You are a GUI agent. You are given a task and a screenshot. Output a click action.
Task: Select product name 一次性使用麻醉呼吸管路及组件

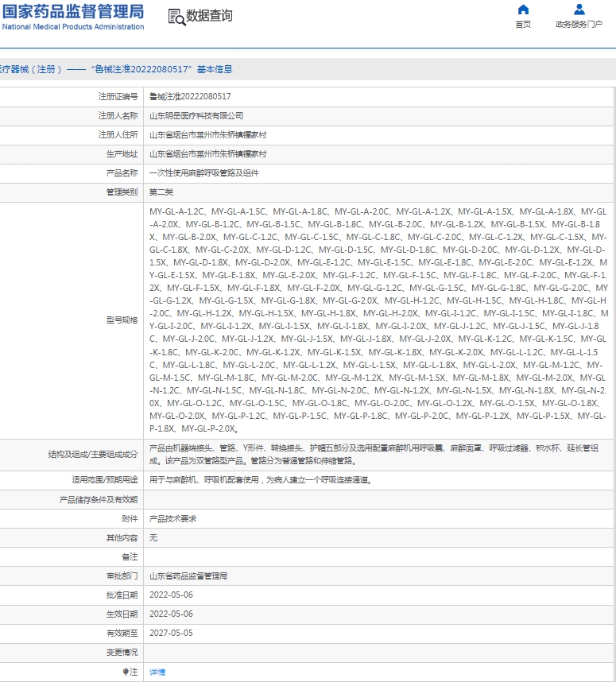(204, 173)
